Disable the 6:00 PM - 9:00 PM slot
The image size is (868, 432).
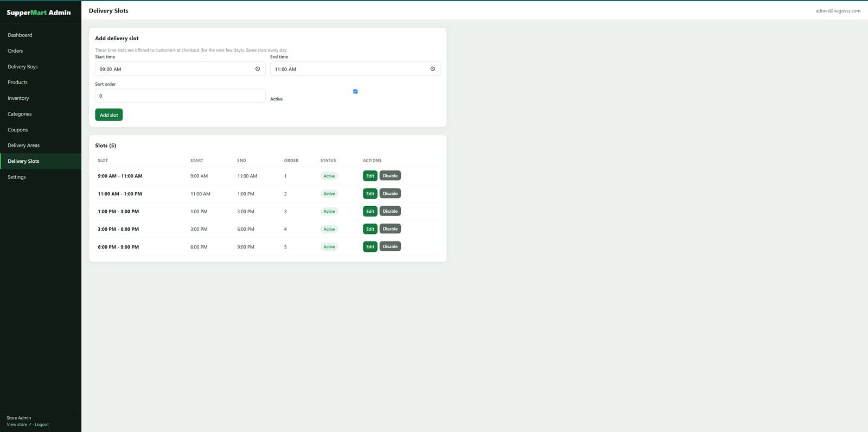pos(390,246)
